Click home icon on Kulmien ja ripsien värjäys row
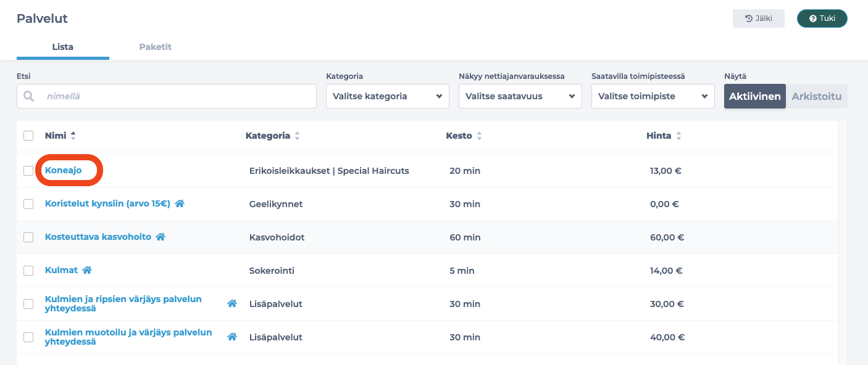The image size is (868, 365). tap(232, 303)
